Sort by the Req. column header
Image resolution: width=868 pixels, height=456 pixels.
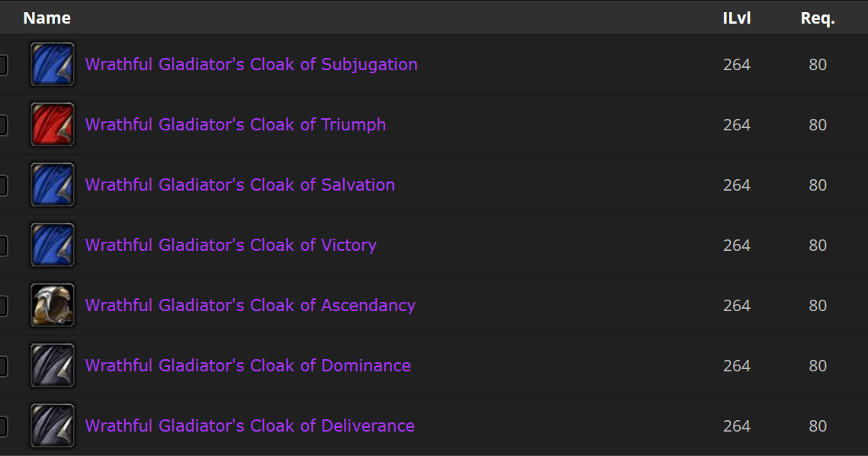click(818, 18)
